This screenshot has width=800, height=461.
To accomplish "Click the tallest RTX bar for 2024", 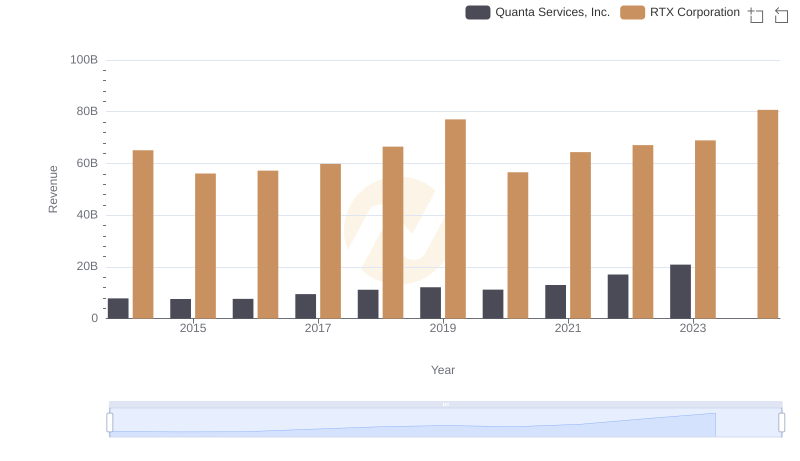I will 767,214.
